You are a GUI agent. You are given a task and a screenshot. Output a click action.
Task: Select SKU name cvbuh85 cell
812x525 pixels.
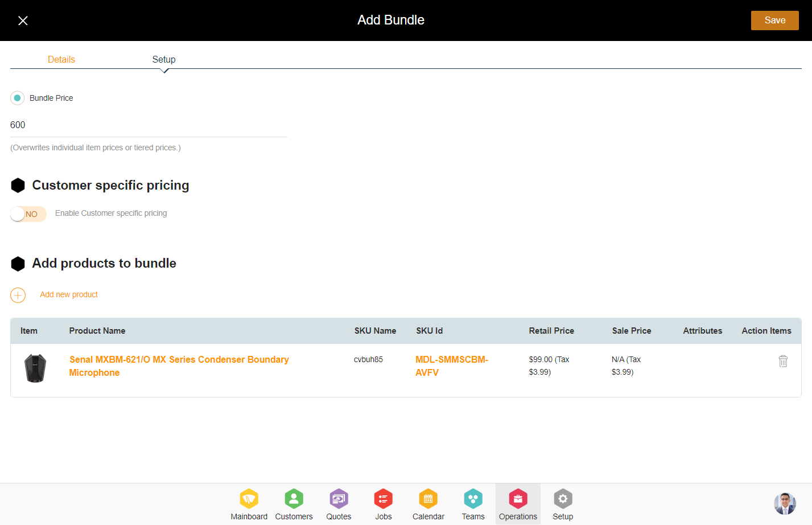tap(368, 360)
